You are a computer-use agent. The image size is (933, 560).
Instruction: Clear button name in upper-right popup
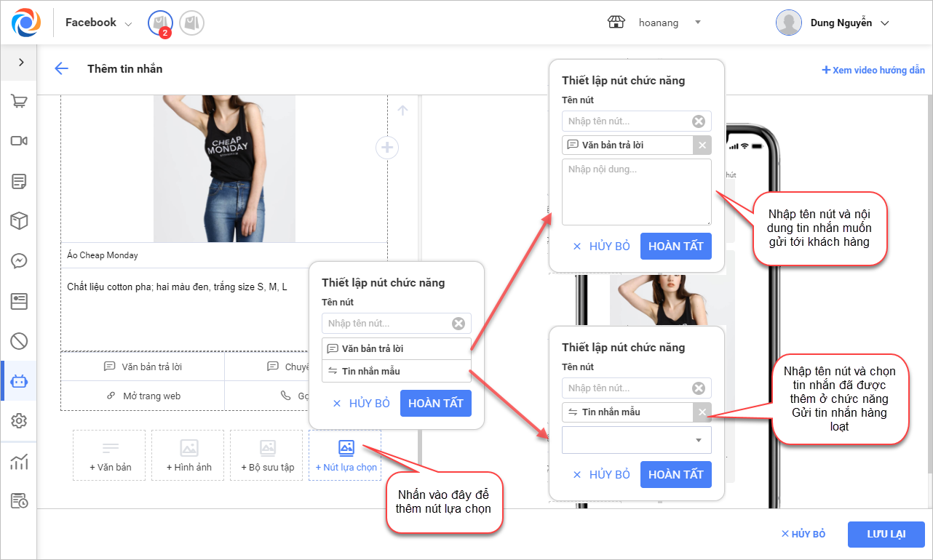[699, 121]
